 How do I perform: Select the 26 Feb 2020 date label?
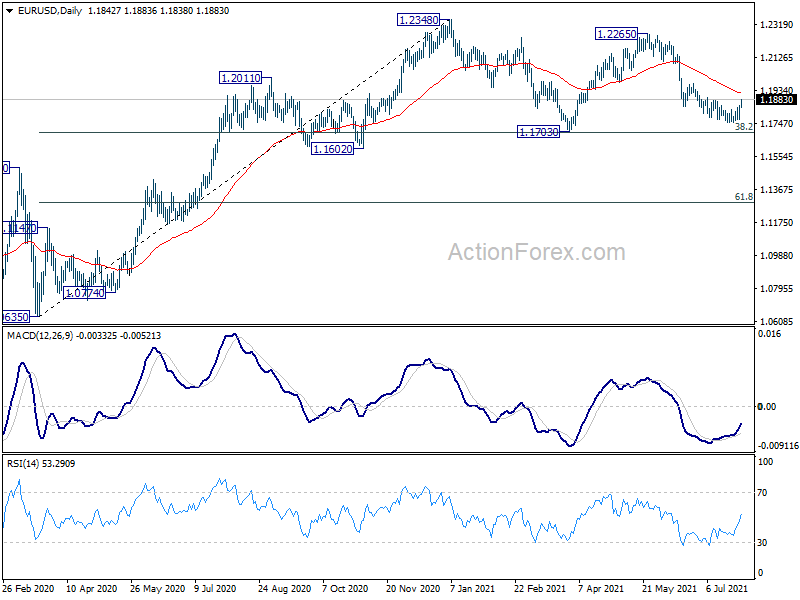click(29, 588)
